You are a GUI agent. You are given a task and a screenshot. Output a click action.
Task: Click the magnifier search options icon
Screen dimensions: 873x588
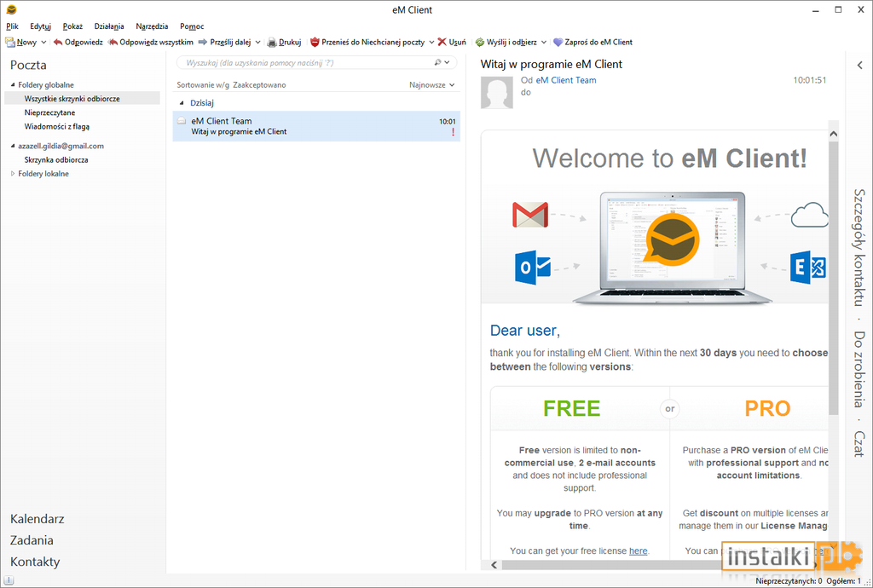pyautogui.click(x=438, y=62)
